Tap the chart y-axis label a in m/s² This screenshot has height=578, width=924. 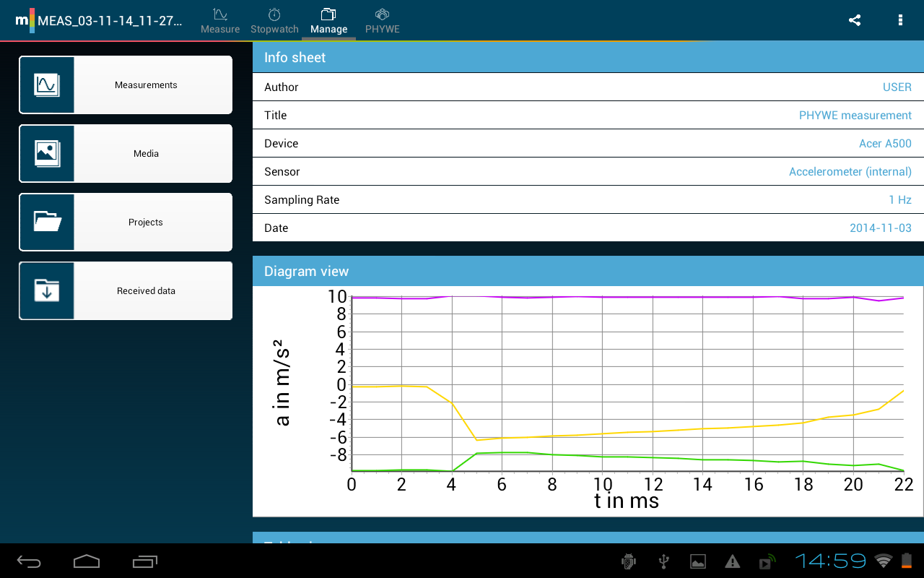point(282,382)
